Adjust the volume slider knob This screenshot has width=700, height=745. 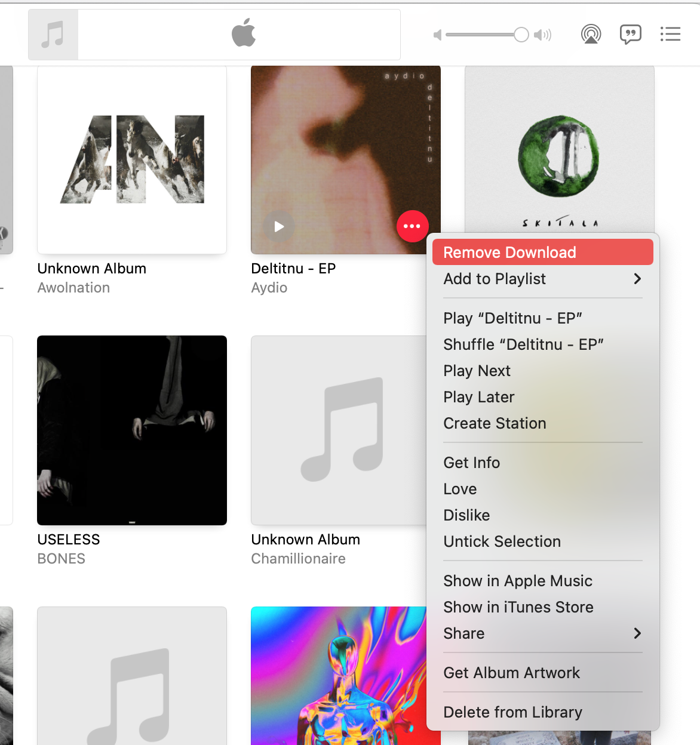(x=521, y=35)
